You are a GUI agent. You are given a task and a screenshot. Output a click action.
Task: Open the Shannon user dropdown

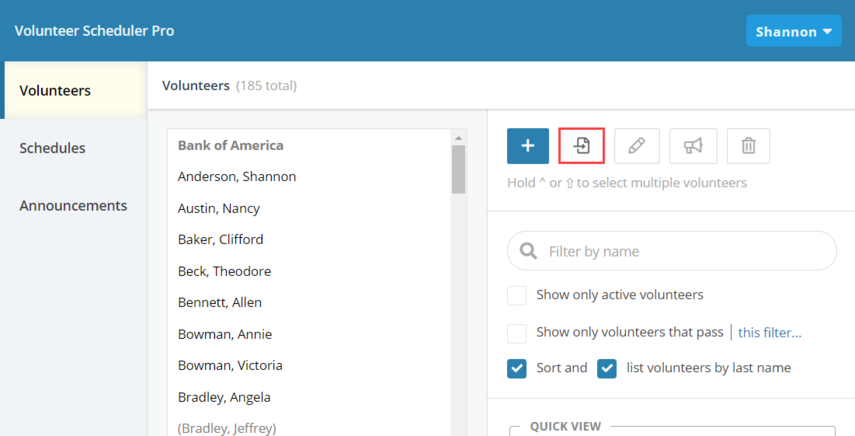pos(793,31)
